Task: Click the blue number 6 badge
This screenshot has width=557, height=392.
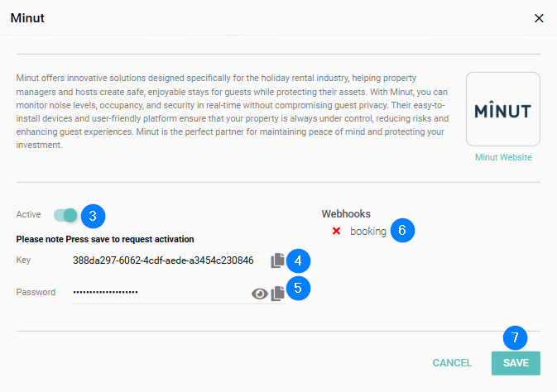Action: [401, 230]
